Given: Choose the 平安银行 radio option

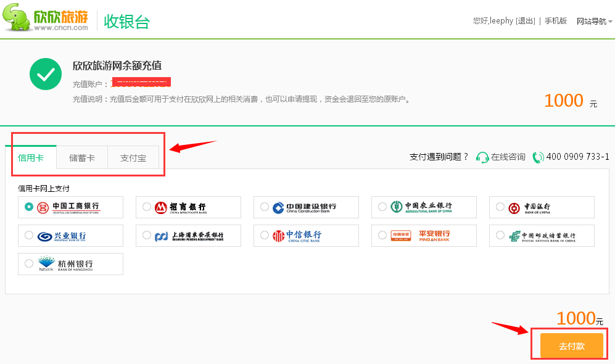Looking at the screenshot, I should (x=382, y=235).
